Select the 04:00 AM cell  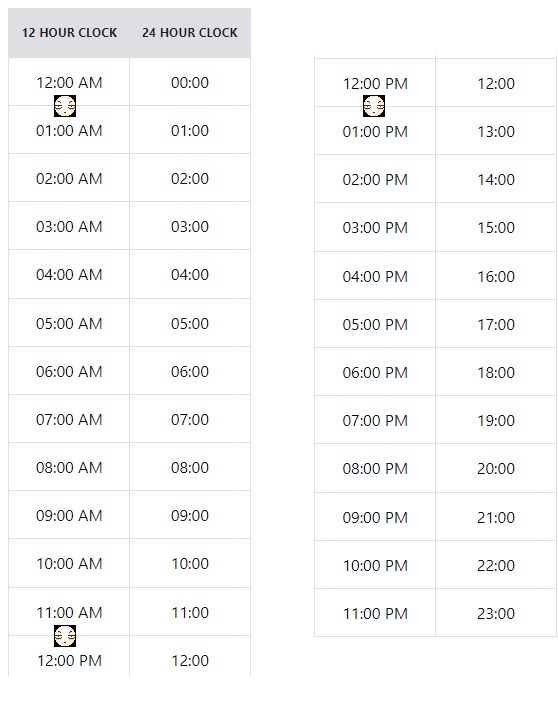69,274
